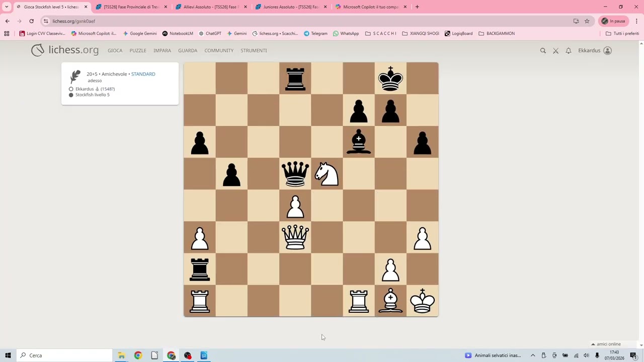Image resolution: width=644 pixels, height=362 pixels.
Task: Click the lichess.org logo
Action: pyautogui.click(x=64, y=50)
